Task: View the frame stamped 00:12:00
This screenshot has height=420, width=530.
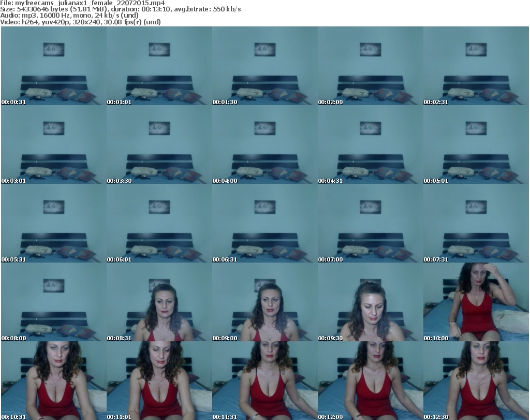Action: tap(371, 381)
